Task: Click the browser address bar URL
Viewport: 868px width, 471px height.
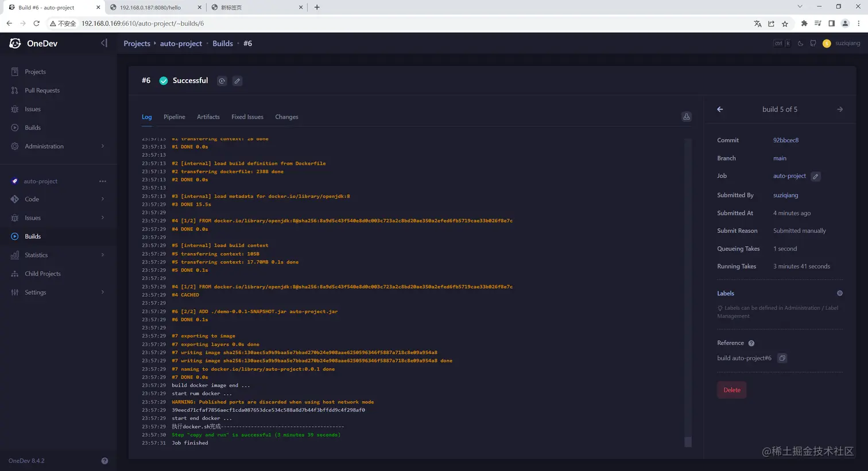Action: tap(142, 24)
